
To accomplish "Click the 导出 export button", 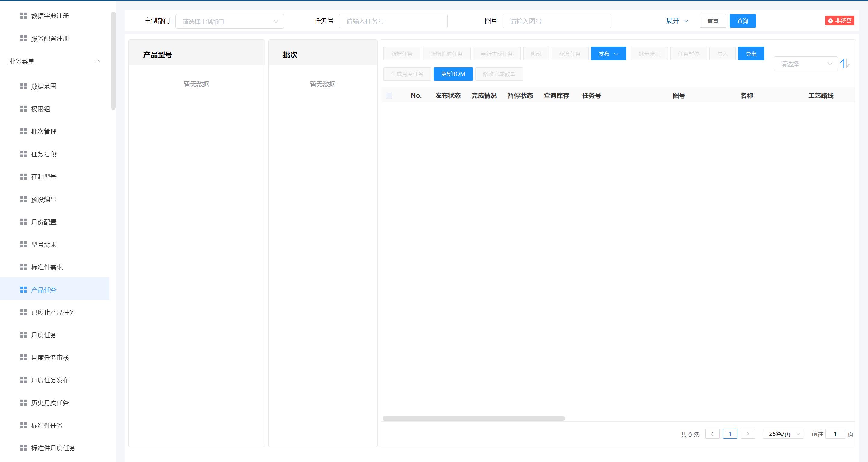I will [x=751, y=54].
